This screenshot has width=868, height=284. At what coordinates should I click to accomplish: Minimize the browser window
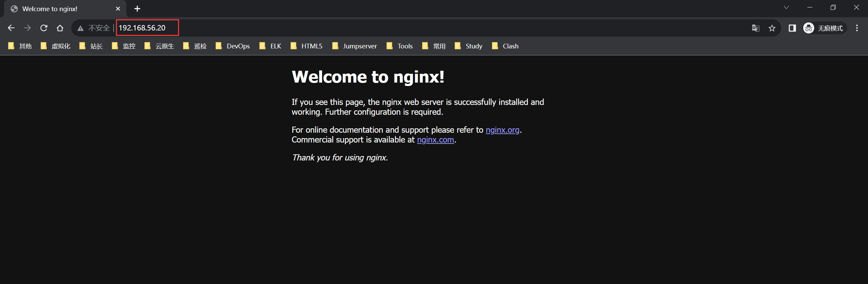coord(810,7)
